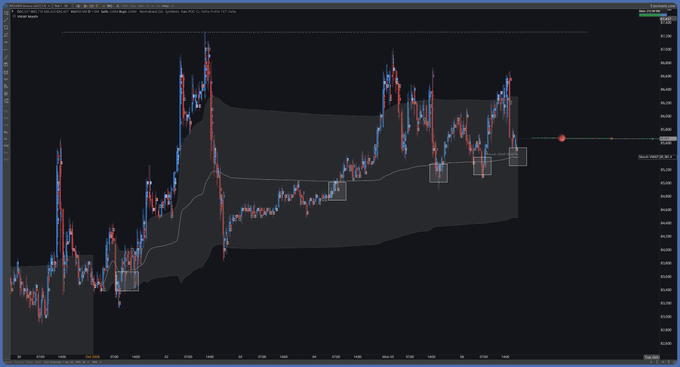680x367 pixels.
Task: Open the Exochart.com link
Action: pyautogui.click(x=664, y=6)
